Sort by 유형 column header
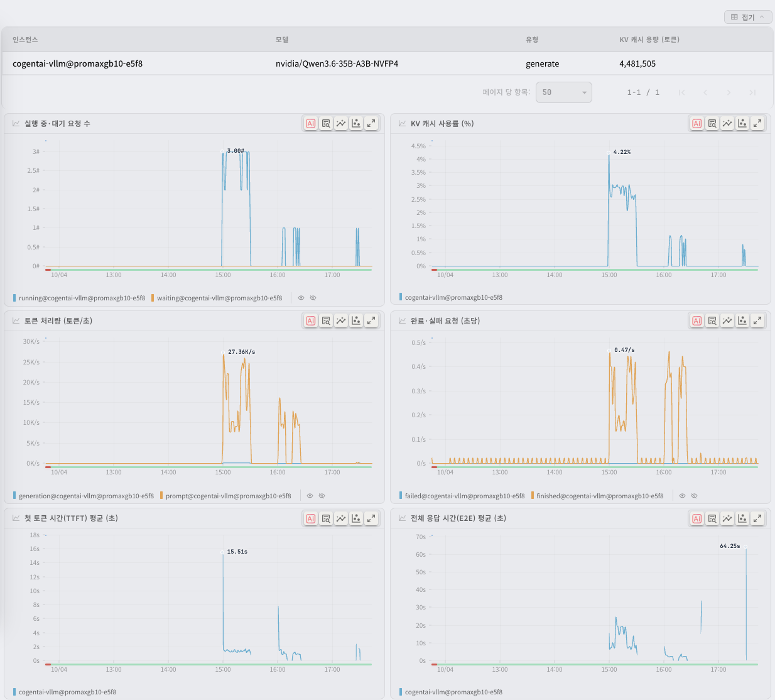 point(532,40)
